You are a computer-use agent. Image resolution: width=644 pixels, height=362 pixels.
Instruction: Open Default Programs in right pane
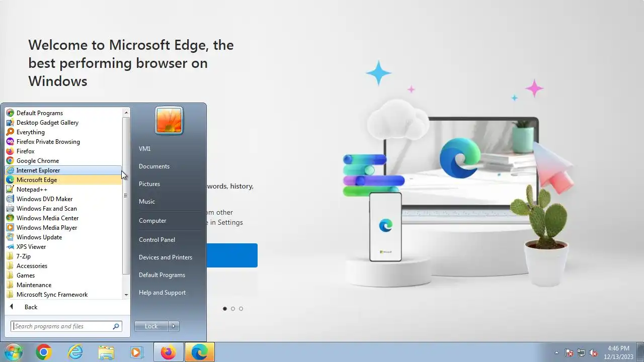[x=162, y=275]
